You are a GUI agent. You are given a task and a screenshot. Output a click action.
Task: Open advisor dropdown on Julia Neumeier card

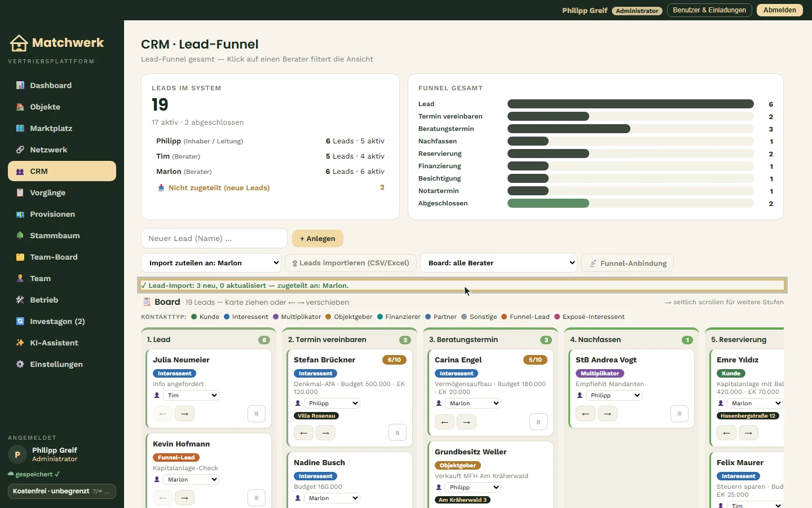[191, 396]
